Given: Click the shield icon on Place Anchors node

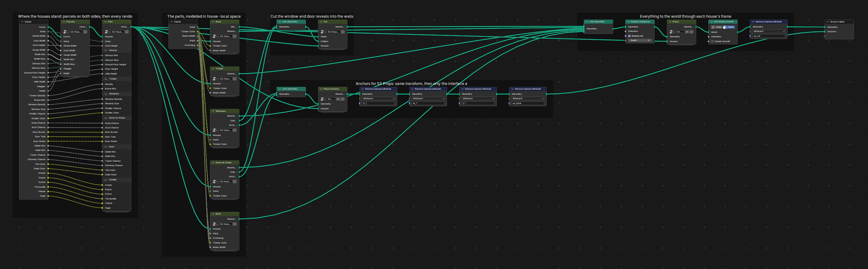Looking at the screenshot, I should 343,99.
